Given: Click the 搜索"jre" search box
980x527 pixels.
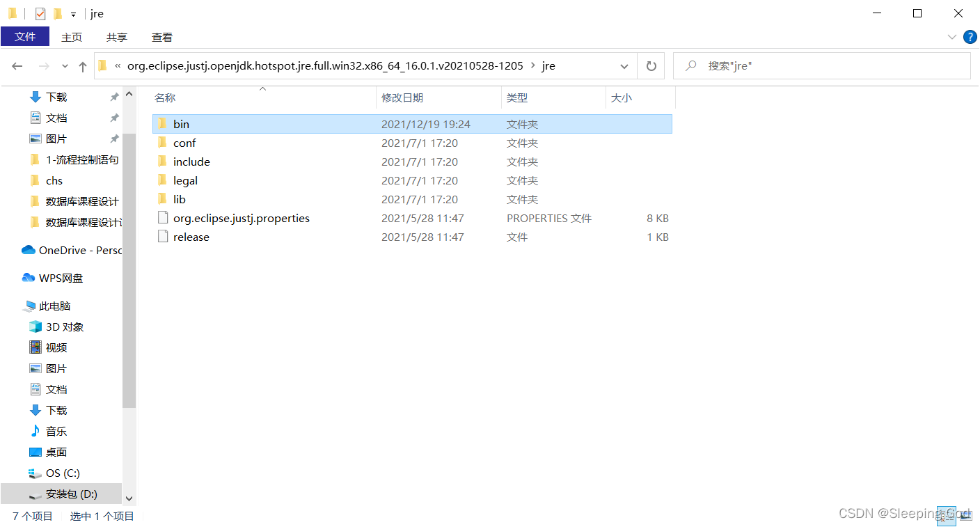Looking at the screenshot, I should click(x=822, y=66).
